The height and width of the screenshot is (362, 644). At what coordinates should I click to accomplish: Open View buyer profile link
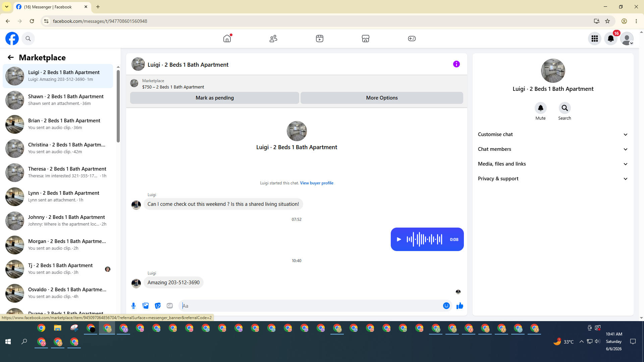[317, 183]
